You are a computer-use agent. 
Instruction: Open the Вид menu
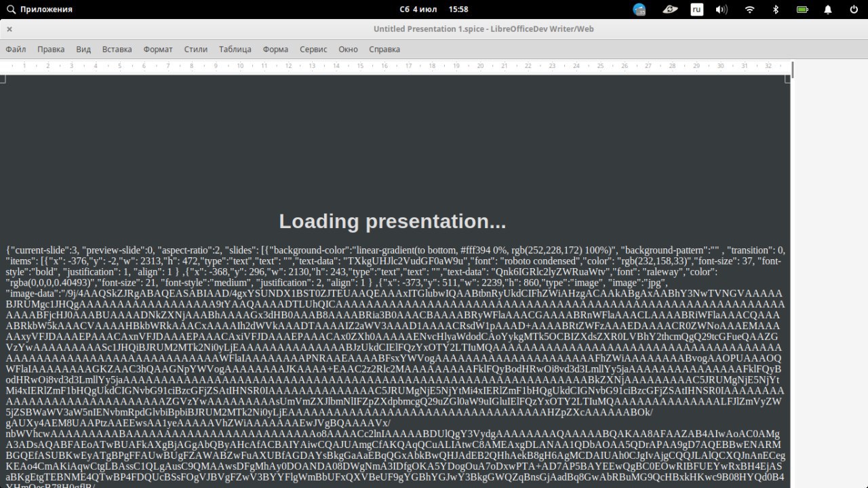pyautogui.click(x=83, y=50)
